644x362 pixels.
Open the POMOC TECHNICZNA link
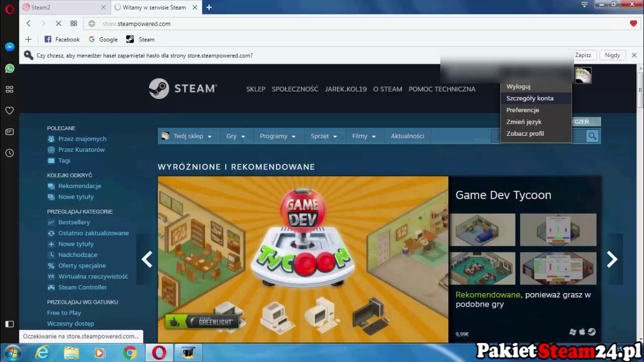pos(442,89)
